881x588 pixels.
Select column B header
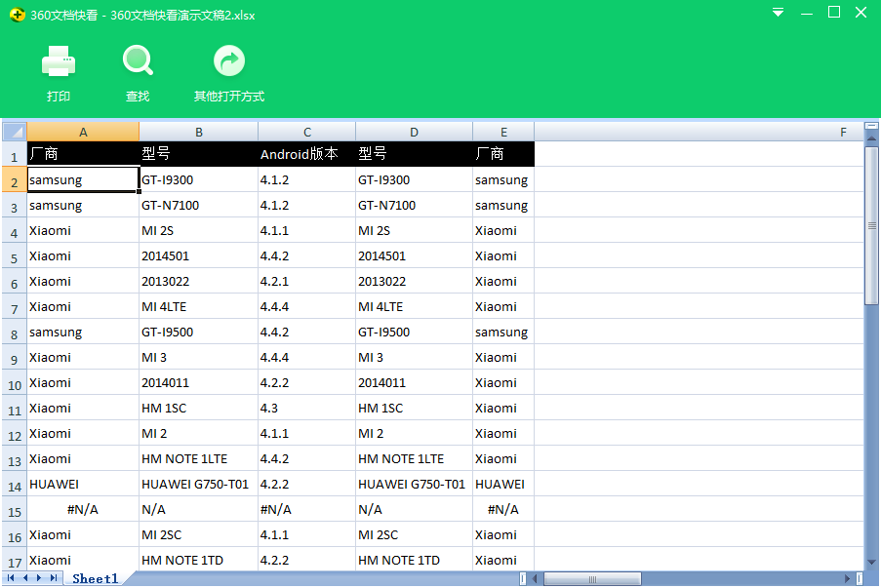coord(198,132)
